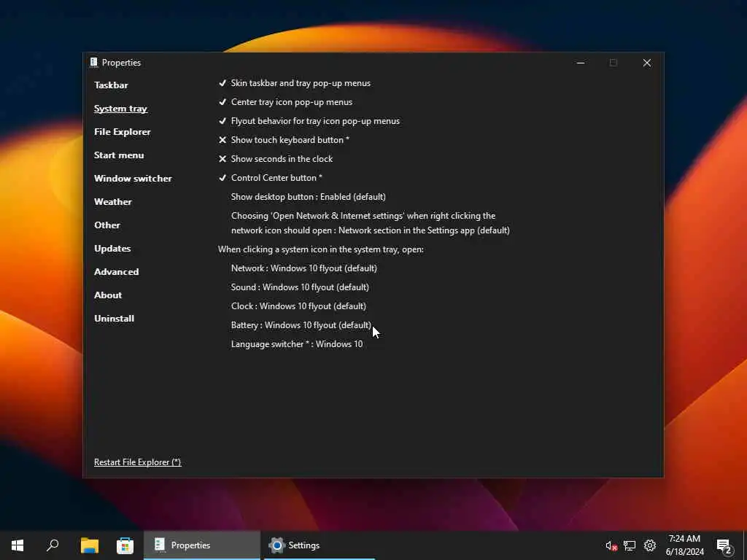Change Open Network & Internet settings target

coord(370,223)
